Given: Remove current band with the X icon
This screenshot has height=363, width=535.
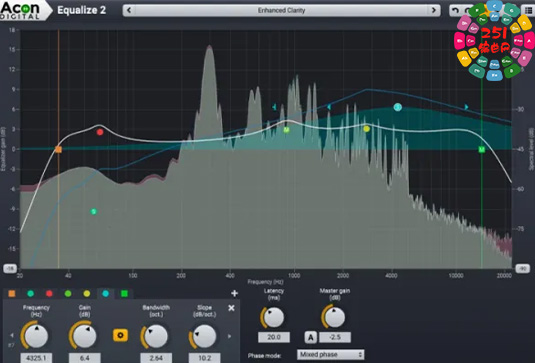Looking at the screenshot, I should 231,308.
